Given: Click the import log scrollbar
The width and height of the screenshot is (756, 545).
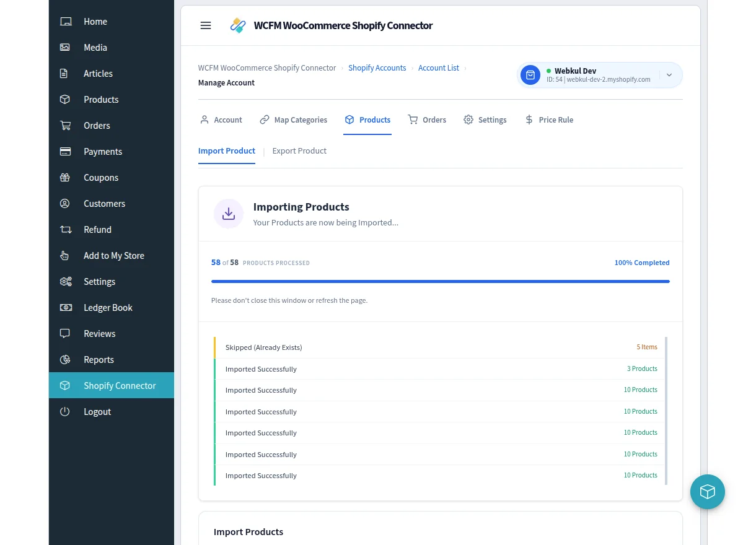Looking at the screenshot, I should 666,411.
